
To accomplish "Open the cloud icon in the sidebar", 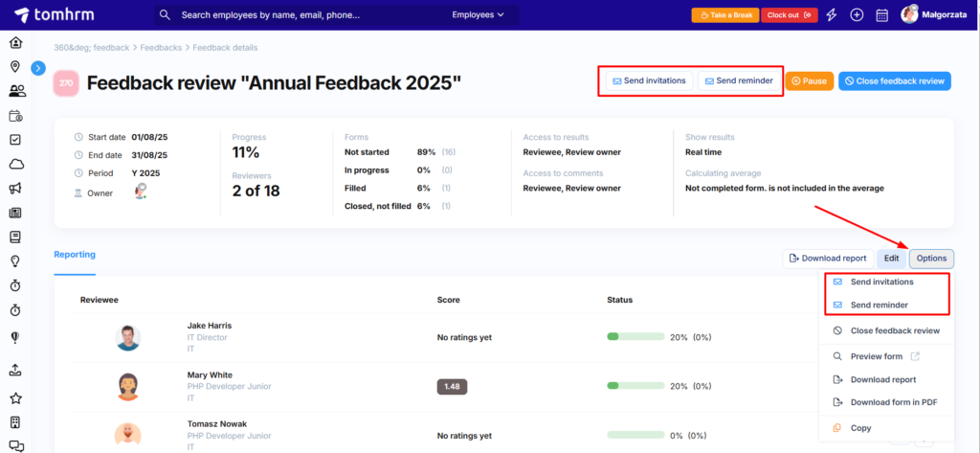I will [16, 165].
